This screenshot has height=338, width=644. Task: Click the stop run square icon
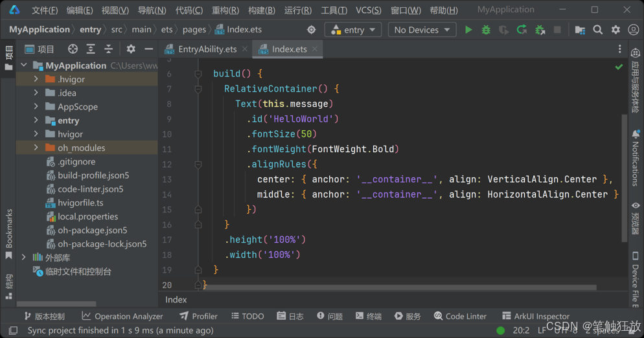pyautogui.click(x=557, y=30)
